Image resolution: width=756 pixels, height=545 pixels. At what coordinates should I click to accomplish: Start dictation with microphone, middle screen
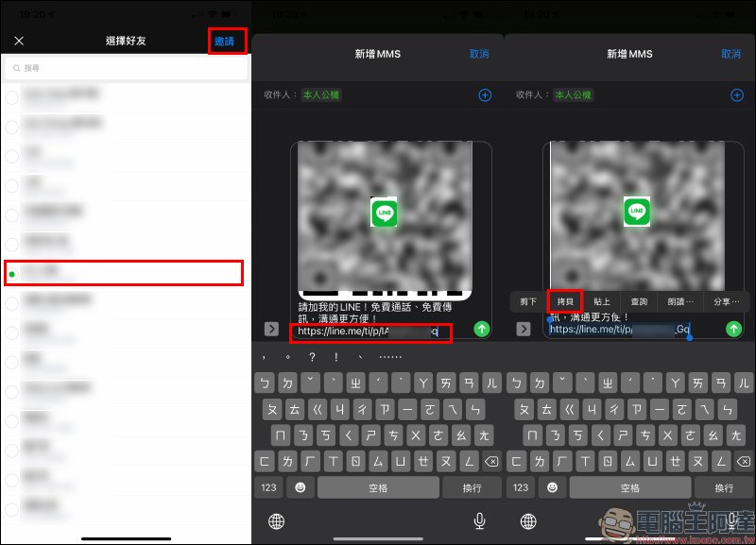pos(480,520)
